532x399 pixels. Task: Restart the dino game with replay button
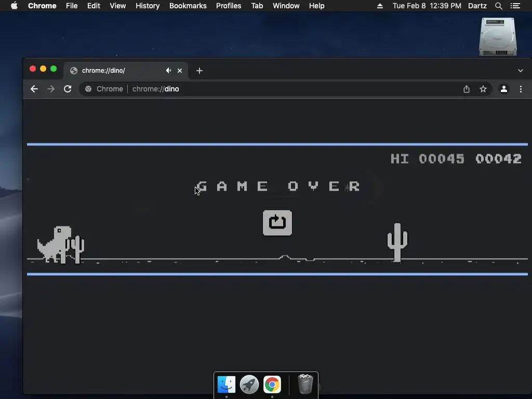click(x=277, y=222)
